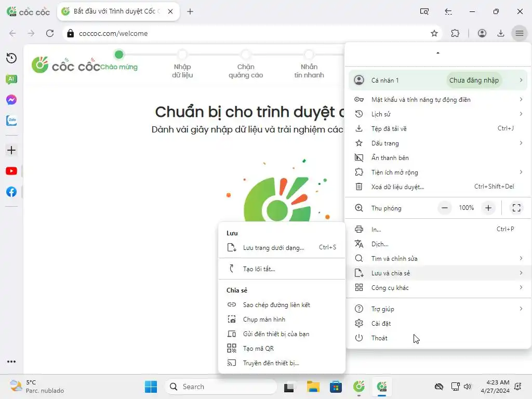Choose Xoá dữ liệu duyệt
532x399 pixels.
438,187
